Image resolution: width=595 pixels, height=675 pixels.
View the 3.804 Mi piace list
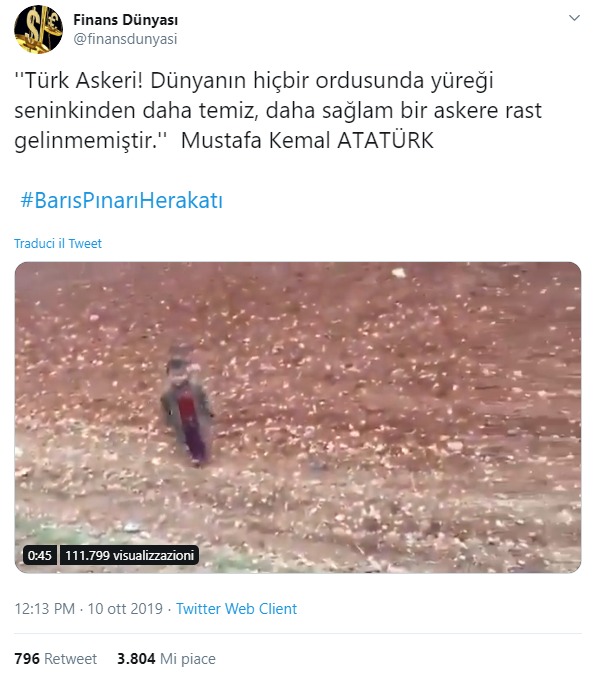[x=166, y=659]
